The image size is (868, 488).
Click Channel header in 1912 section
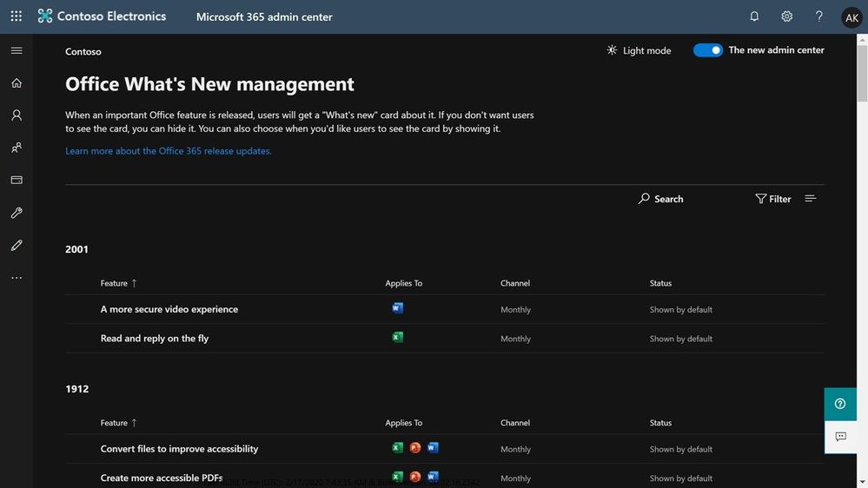click(515, 422)
